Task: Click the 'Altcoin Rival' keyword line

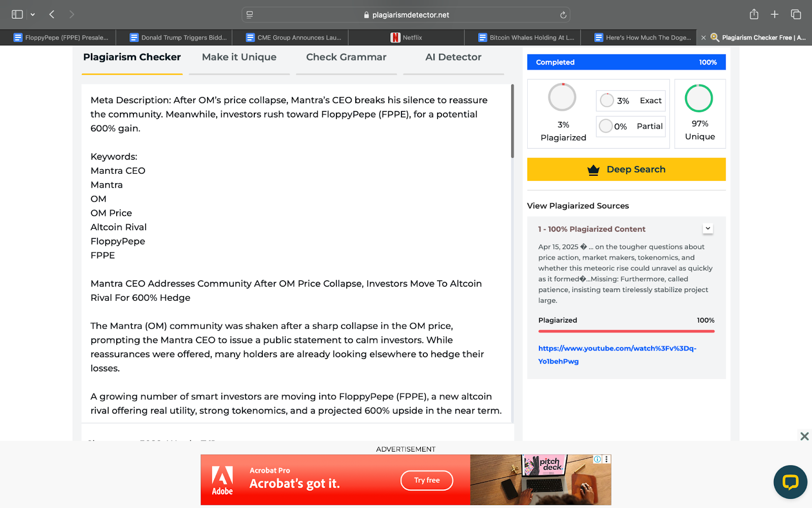Action: (118, 227)
